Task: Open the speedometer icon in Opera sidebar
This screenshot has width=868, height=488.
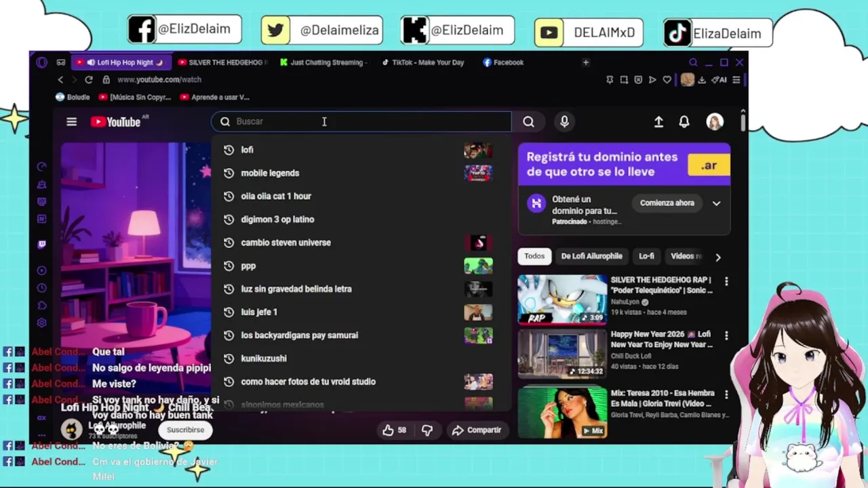Action: 42,167
